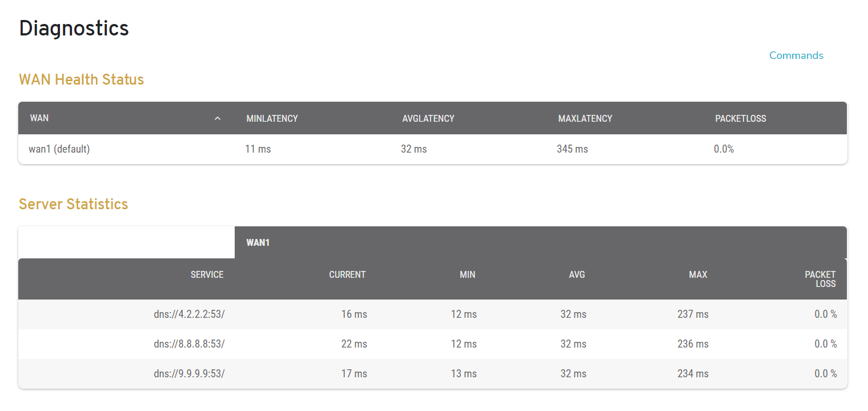The image size is (868, 411).
Task: Open the Commands link
Action: point(796,55)
